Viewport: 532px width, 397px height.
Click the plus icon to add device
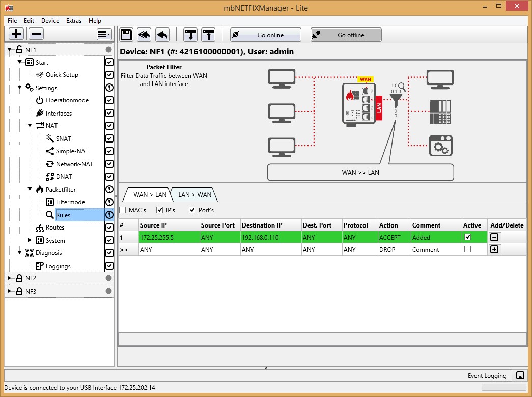16,34
